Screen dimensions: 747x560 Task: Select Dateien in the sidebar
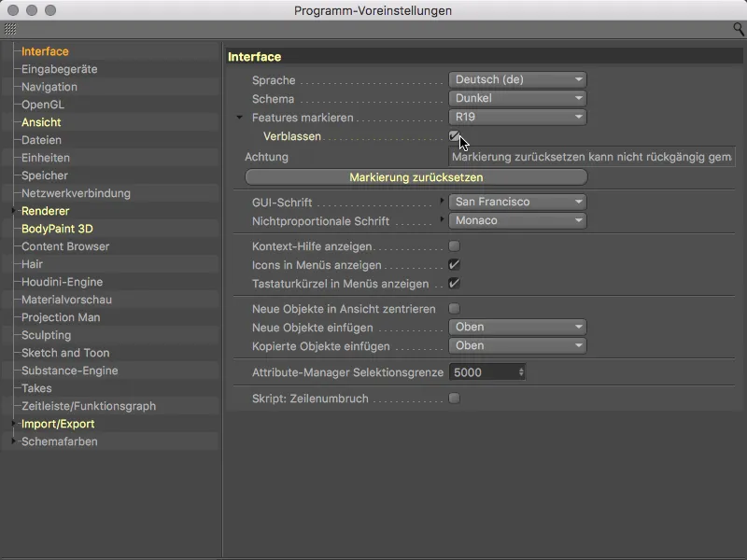click(41, 140)
